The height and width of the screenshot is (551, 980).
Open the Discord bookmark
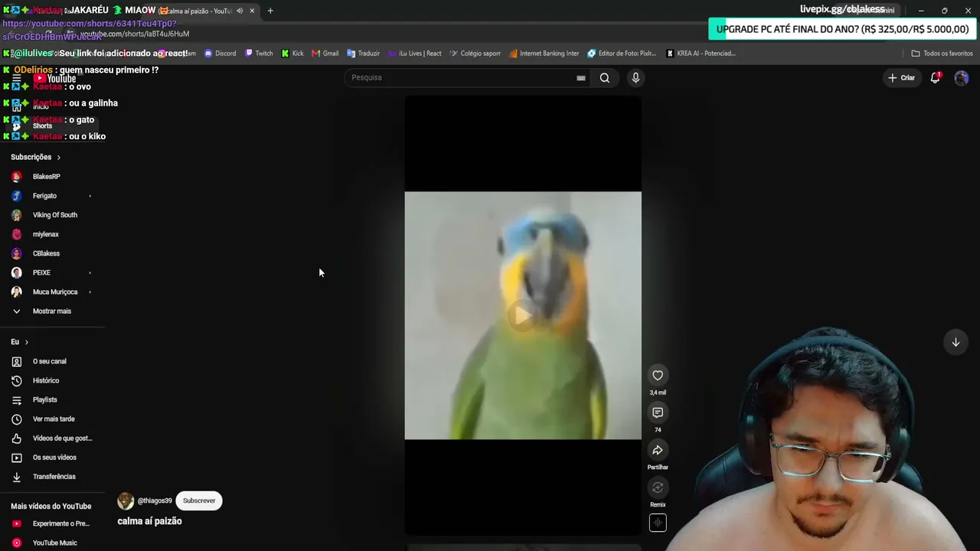[220, 54]
